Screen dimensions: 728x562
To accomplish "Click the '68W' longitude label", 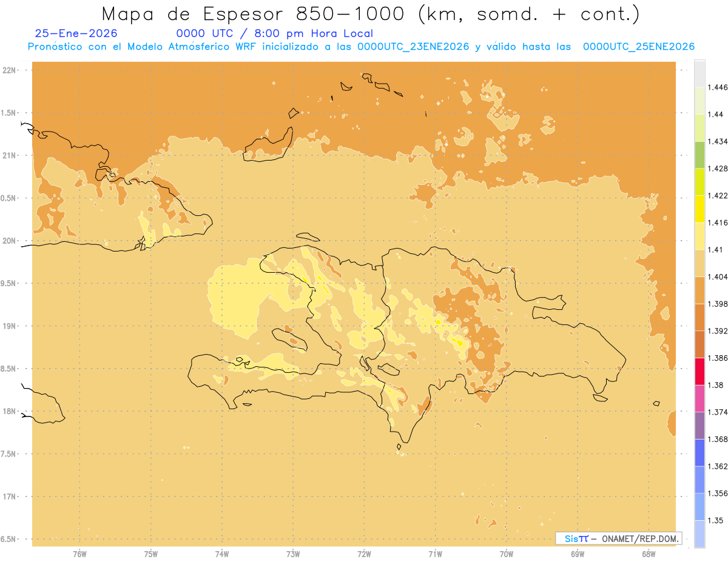I will (x=649, y=554).
